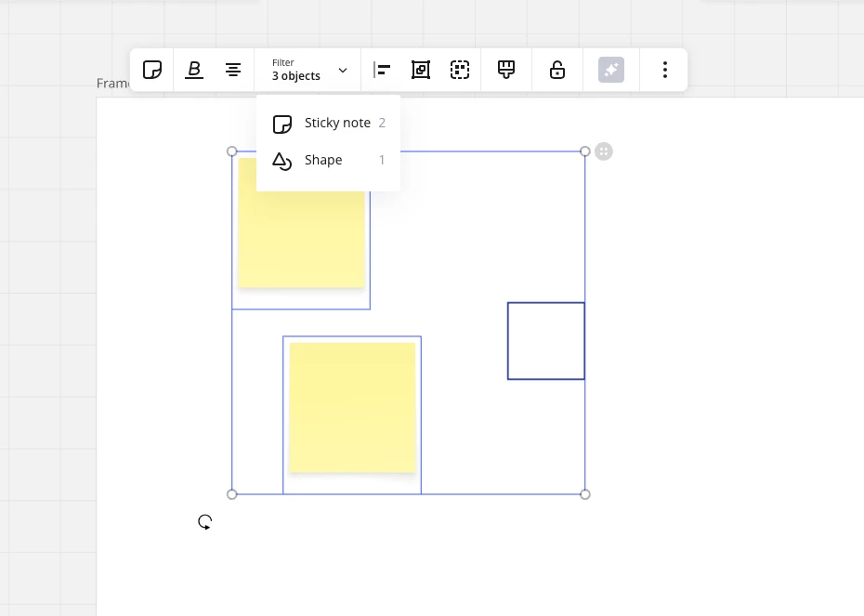Click the rotate selection handle
The height and width of the screenshot is (616, 864).
tap(205, 522)
